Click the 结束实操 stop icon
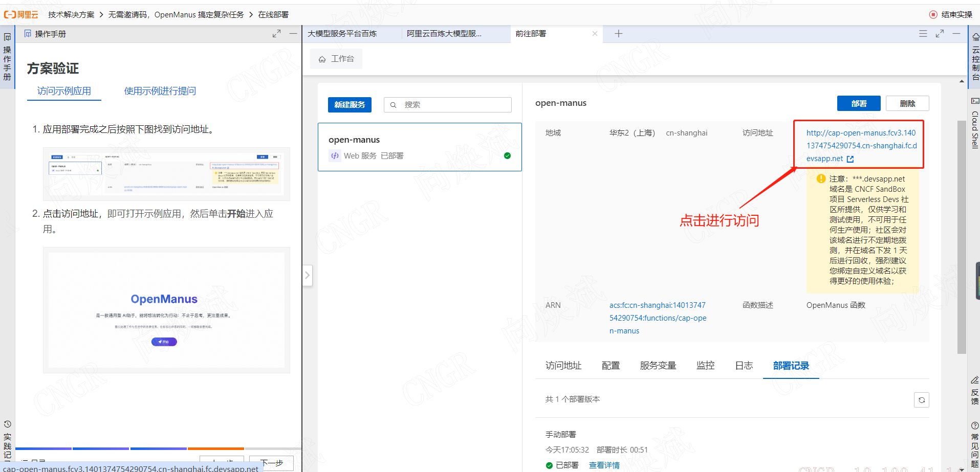980x472 pixels. tap(933, 14)
